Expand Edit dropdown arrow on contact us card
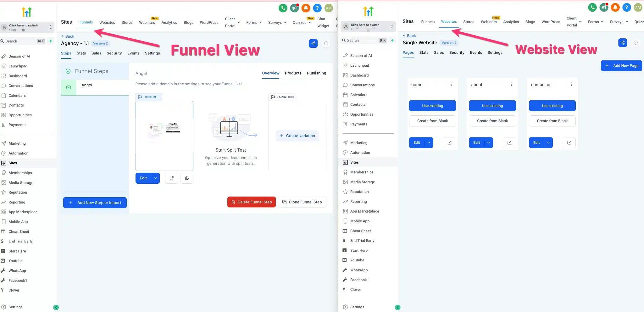The image size is (644, 312). click(x=548, y=143)
